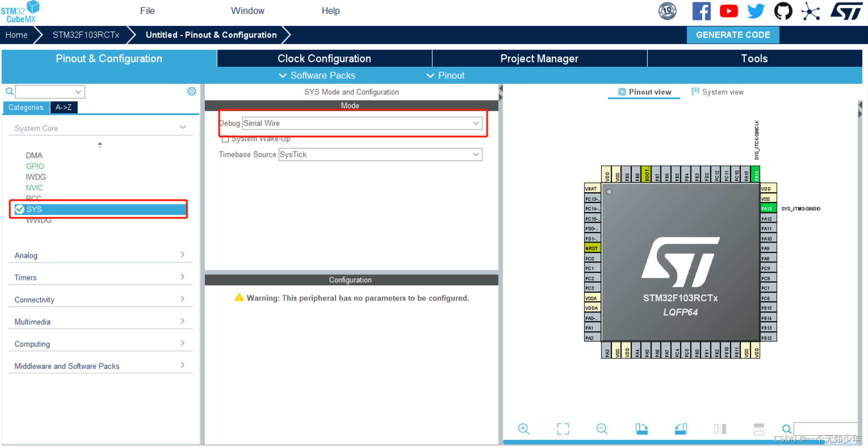868x448 pixels.
Task: Select the Pinout view tab
Action: (x=644, y=92)
